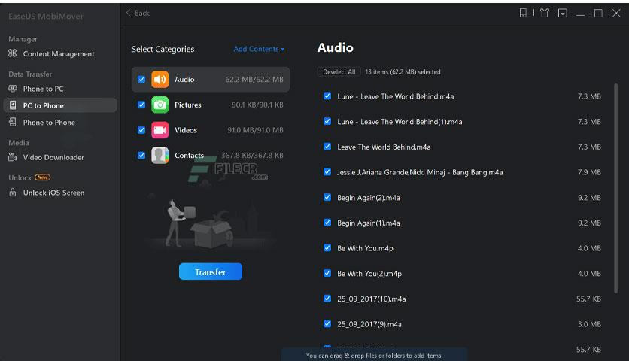Click the device icon in title bar

tap(524, 13)
